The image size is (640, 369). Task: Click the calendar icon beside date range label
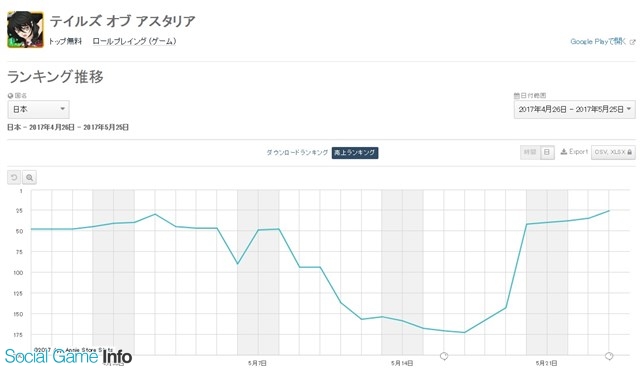click(516, 96)
